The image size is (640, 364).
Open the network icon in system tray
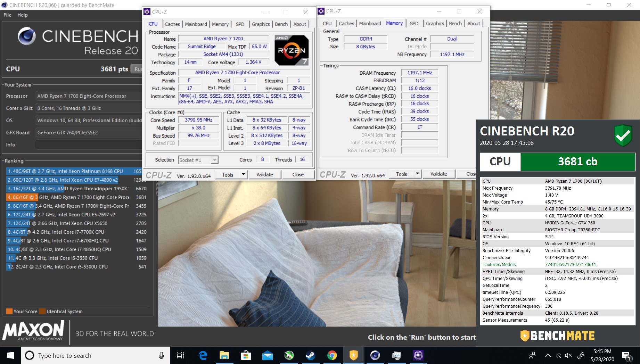click(559, 355)
